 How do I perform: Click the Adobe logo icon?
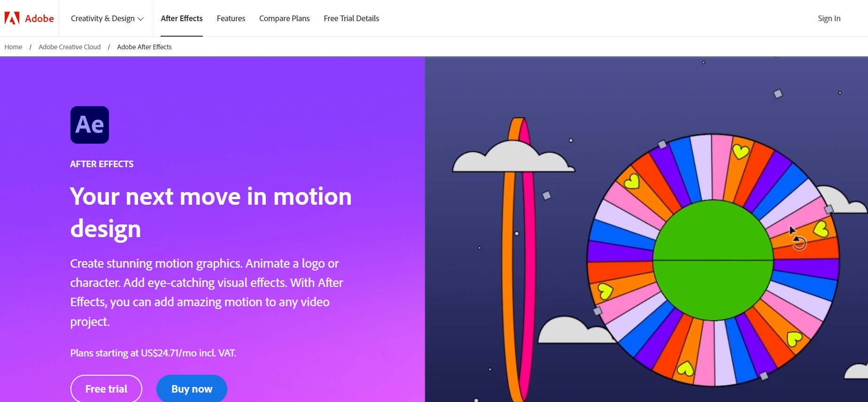point(12,18)
